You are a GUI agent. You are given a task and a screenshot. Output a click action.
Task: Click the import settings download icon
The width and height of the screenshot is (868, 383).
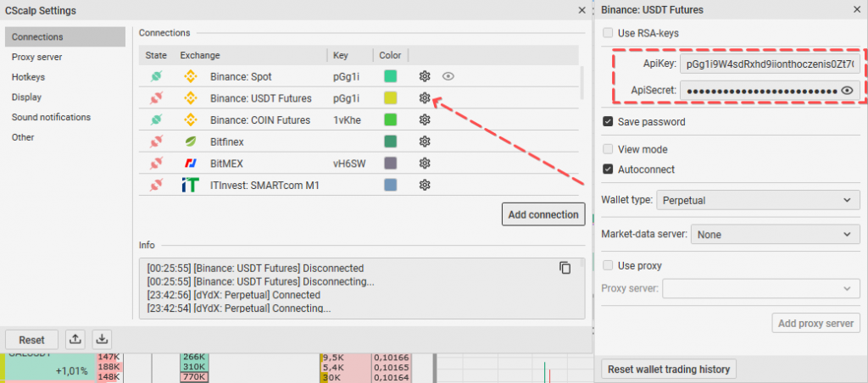[102, 339]
